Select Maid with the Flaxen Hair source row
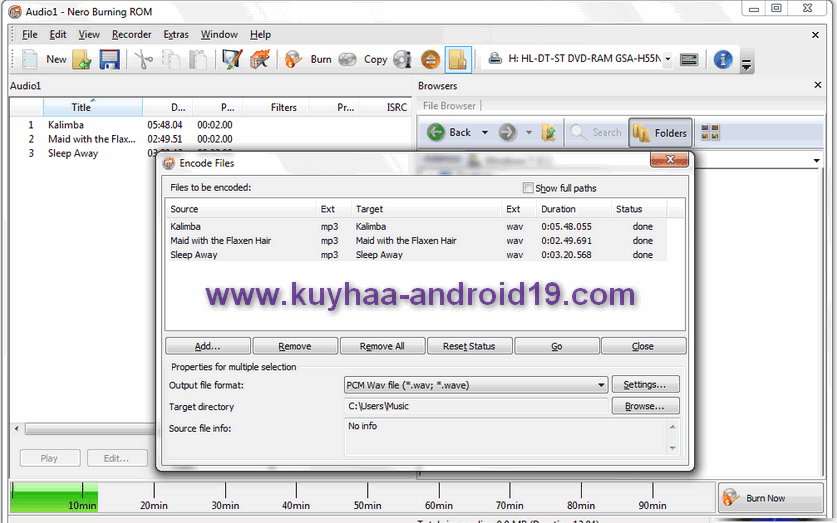 (416, 241)
